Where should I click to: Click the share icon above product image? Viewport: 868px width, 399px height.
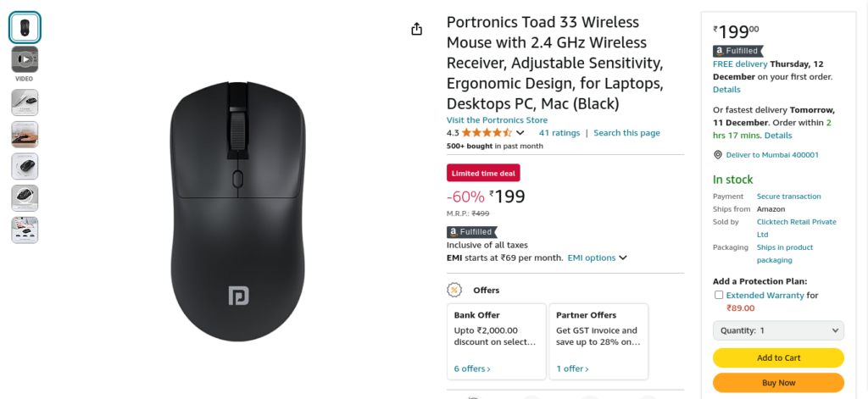[417, 30]
